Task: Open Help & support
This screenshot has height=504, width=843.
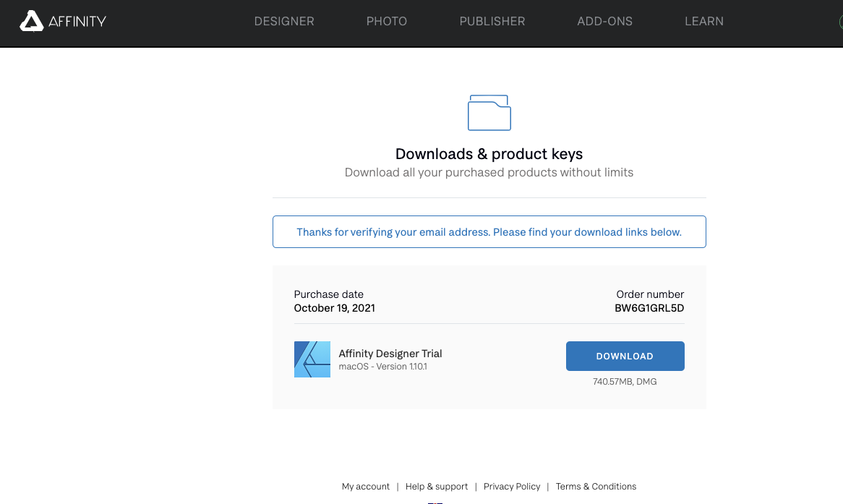Action: pyautogui.click(x=436, y=486)
